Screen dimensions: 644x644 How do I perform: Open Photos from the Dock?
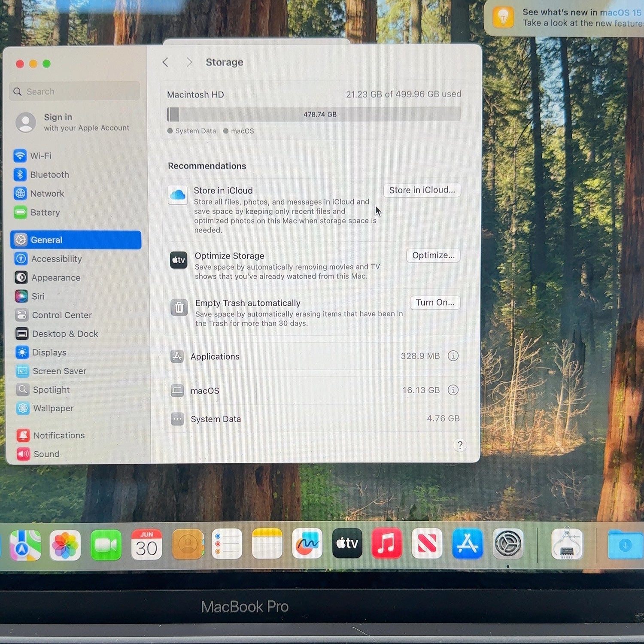point(65,545)
